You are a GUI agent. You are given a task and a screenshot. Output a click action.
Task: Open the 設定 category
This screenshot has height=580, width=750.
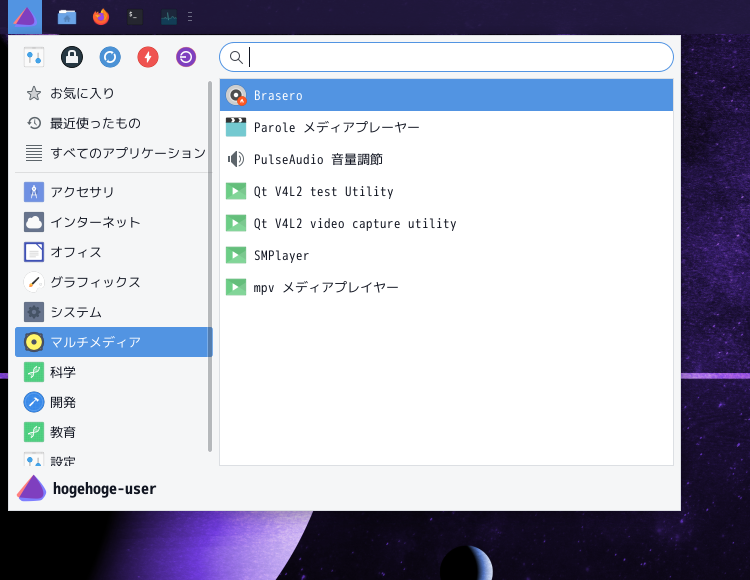pyautogui.click(x=113, y=459)
